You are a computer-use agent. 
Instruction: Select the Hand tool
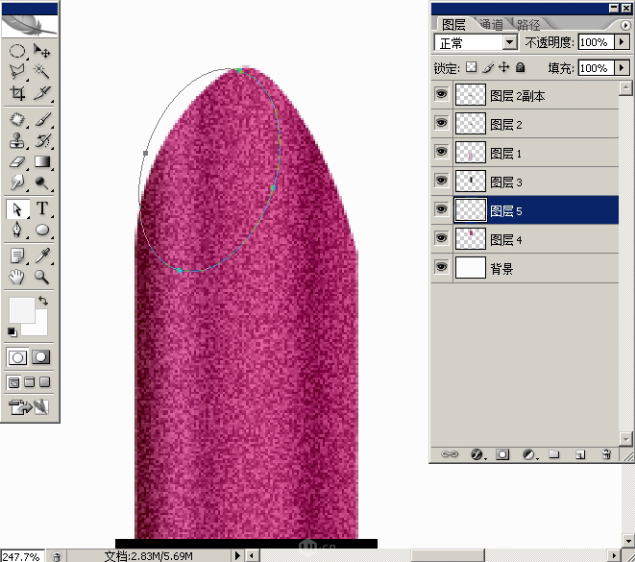click(x=18, y=277)
